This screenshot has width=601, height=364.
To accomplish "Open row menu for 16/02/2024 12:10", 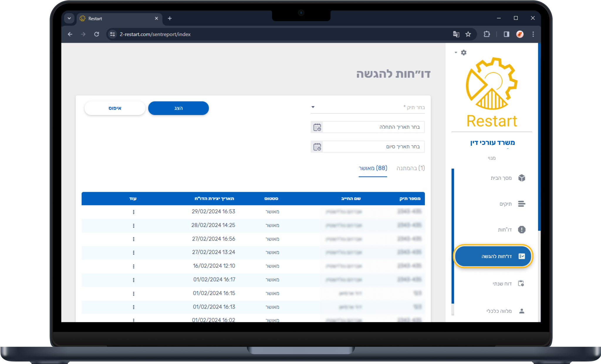I will pyautogui.click(x=134, y=266).
